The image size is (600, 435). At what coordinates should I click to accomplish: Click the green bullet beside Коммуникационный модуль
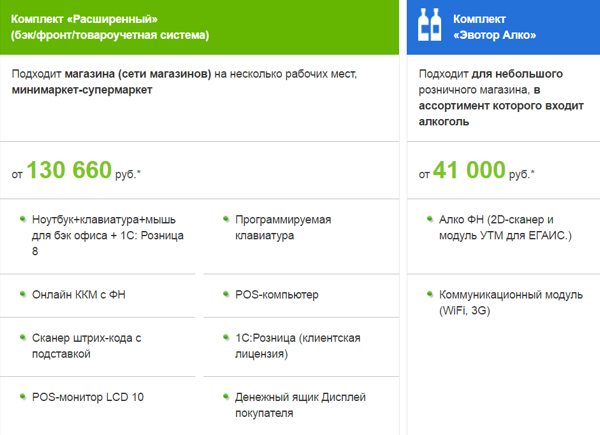point(427,296)
